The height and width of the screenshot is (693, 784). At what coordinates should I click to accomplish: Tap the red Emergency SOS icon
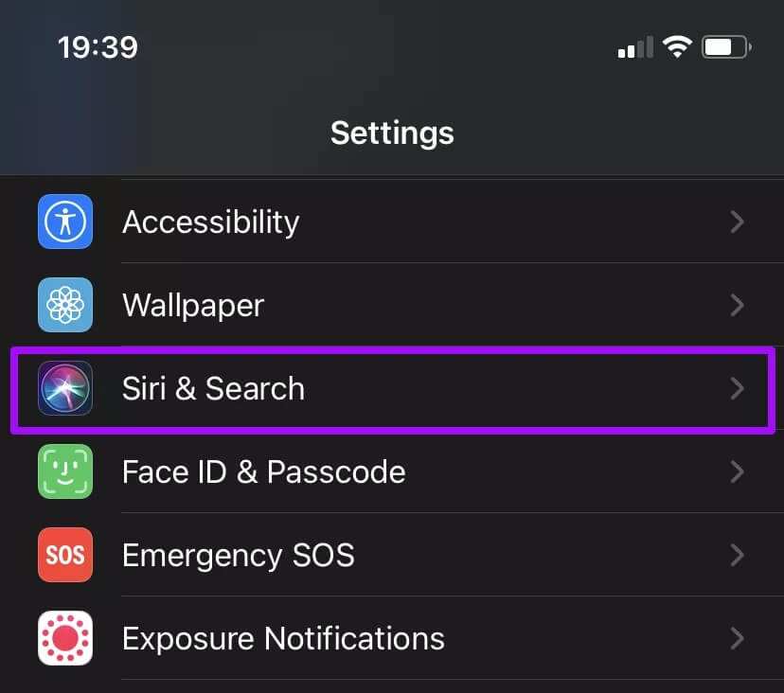click(x=65, y=555)
